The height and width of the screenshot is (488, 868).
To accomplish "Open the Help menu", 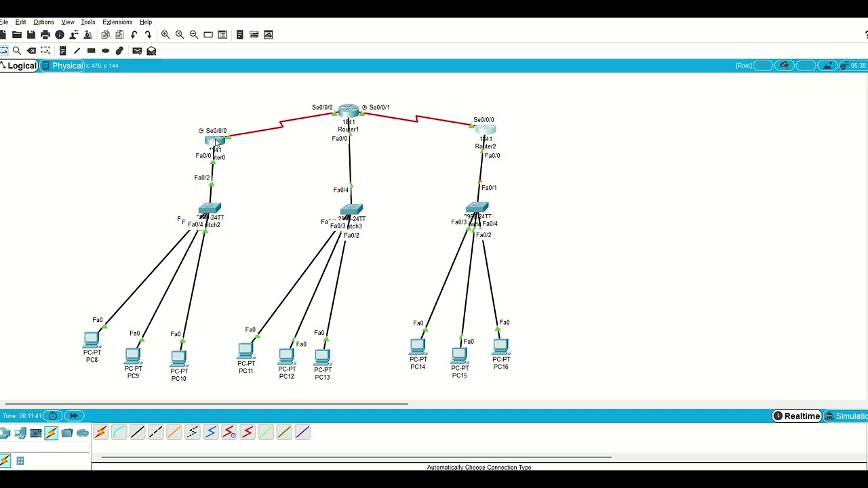I will click(x=146, y=22).
